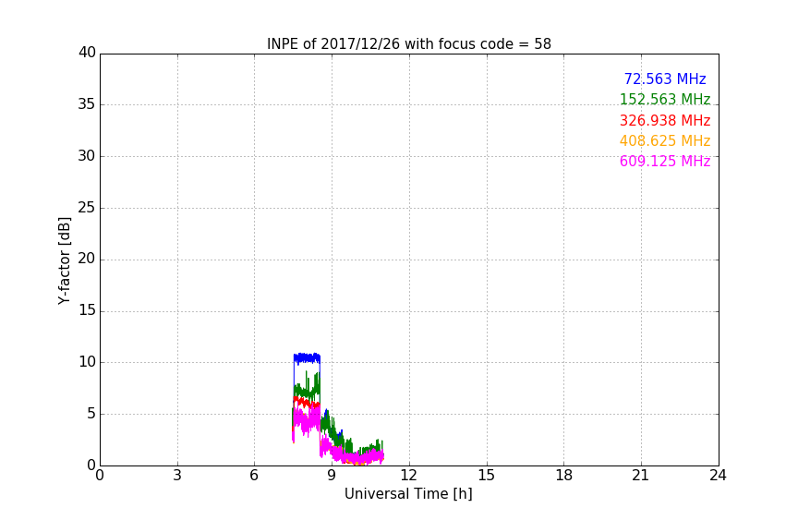Click the blue 72.563 MHz plateau near 10 dB

coord(307,358)
